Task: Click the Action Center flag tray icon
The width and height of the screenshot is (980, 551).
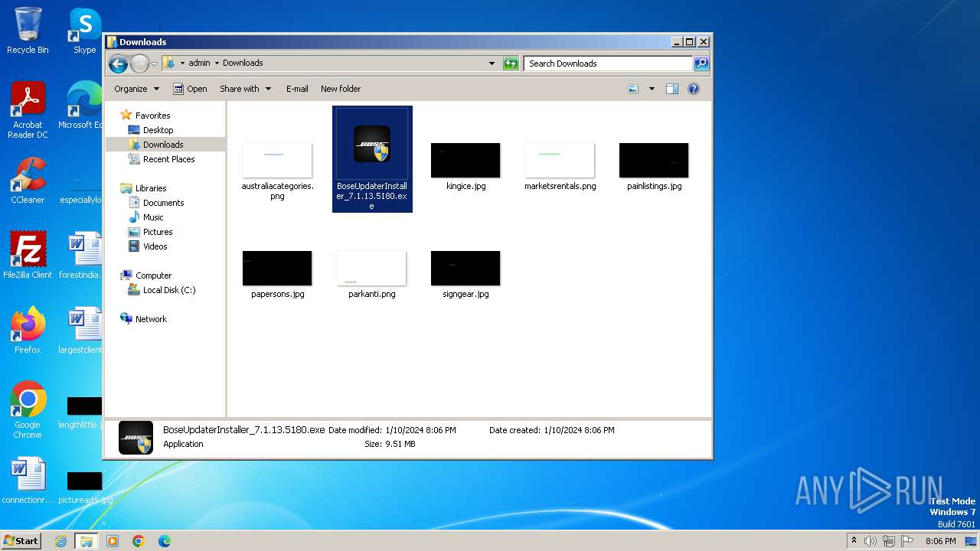Action: (907, 541)
